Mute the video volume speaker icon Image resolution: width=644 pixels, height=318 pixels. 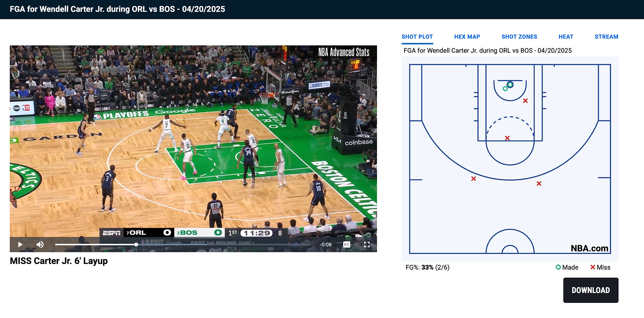(40, 244)
